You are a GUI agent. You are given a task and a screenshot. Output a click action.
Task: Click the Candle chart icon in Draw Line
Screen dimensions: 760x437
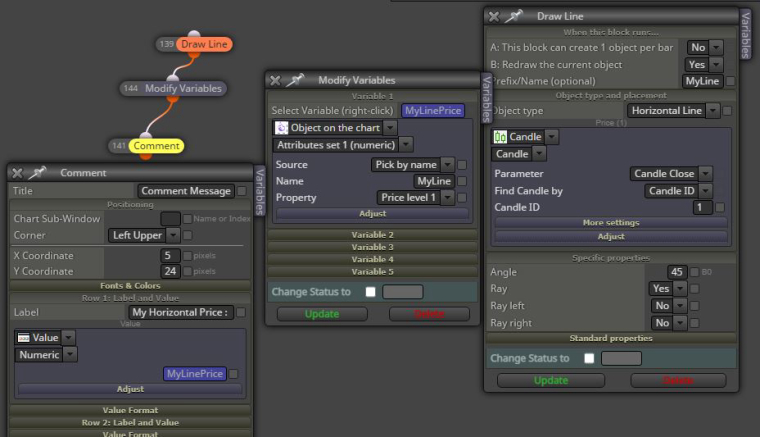[x=500, y=137]
